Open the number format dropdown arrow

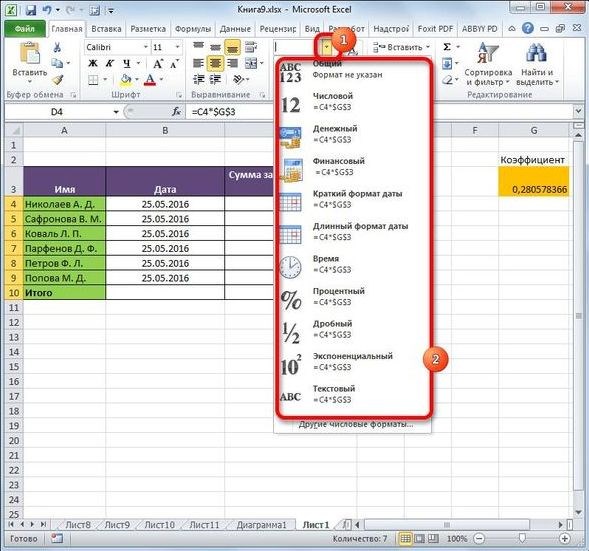(x=326, y=47)
